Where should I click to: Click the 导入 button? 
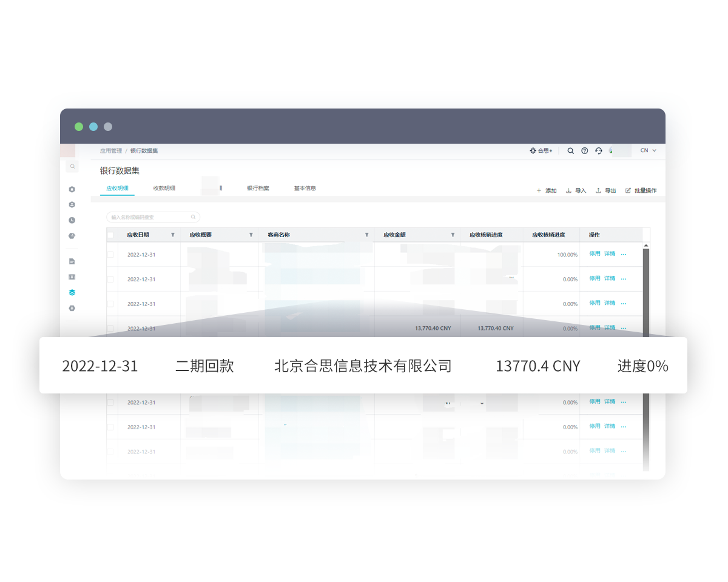click(576, 190)
